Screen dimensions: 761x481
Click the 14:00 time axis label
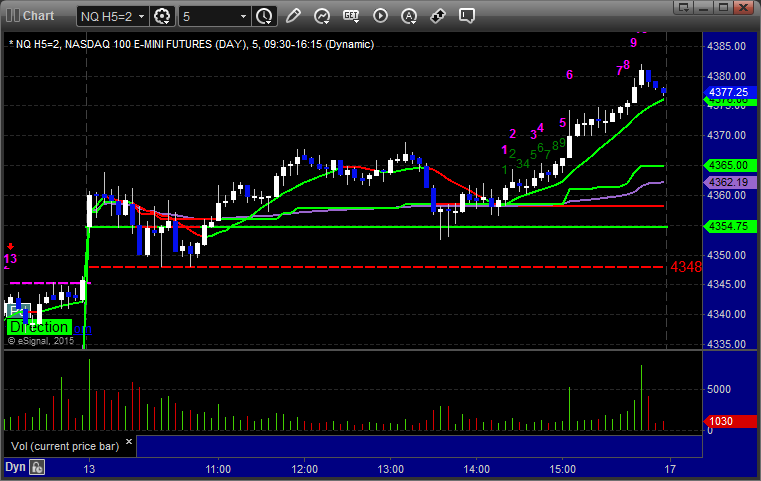pyautogui.click(x=477, y=469)
